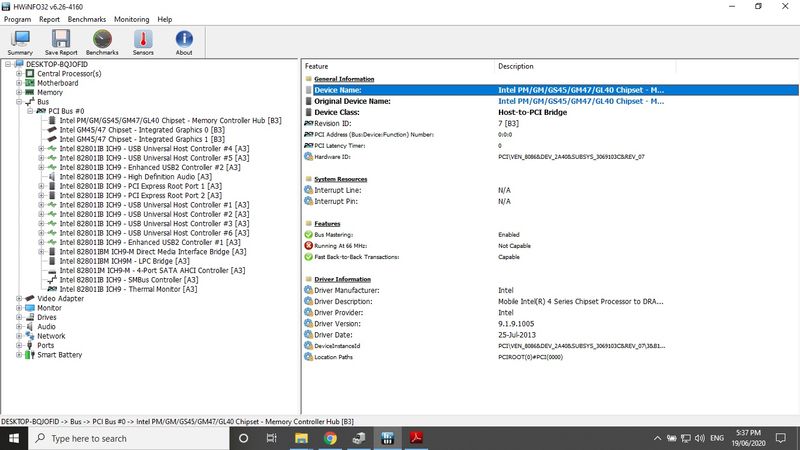This screenshot has width=800, height=450.
Task: Select ICH9M LPC Bridge [A3] entry
Action: click(x=124, y=261)
